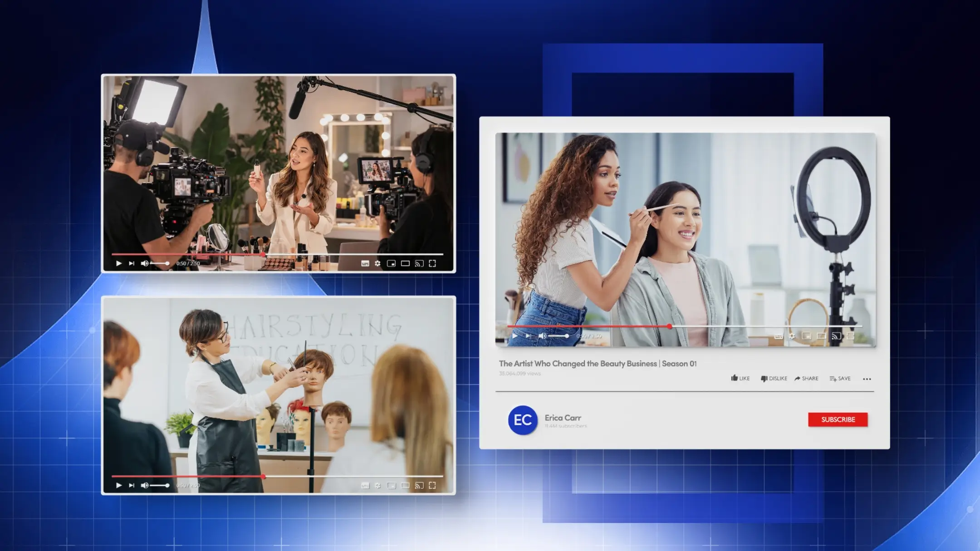Share the Beauty Business video
The image size is (980, 551).
click(x=806, y=378)
